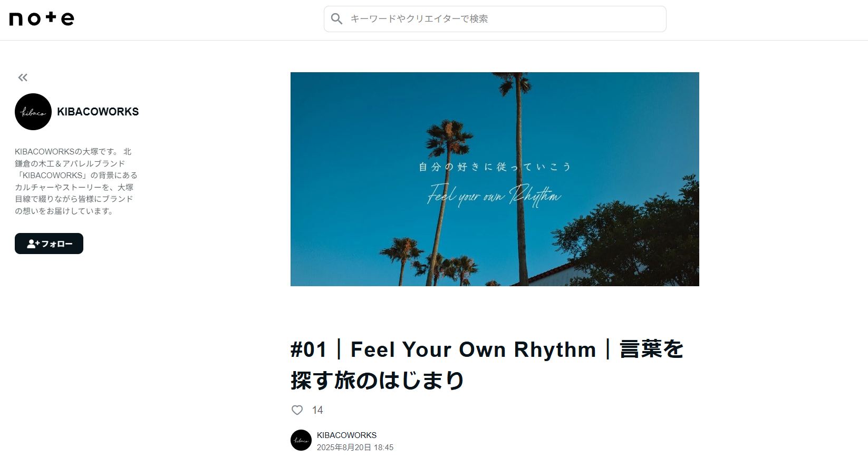Click the add-person icon in the follow button
This screenshot has width=868, height=457.
pos(33,244)
